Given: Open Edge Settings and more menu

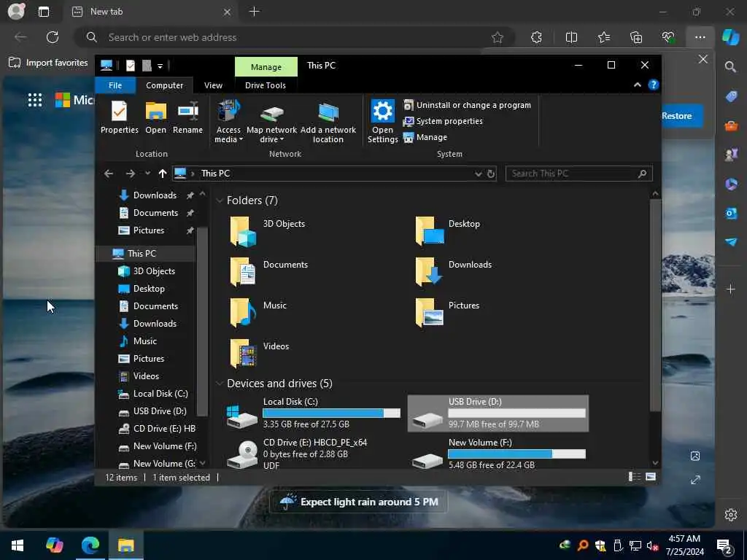Looking at the screenshot, I should pyautogui.click(x=700, y=37).
